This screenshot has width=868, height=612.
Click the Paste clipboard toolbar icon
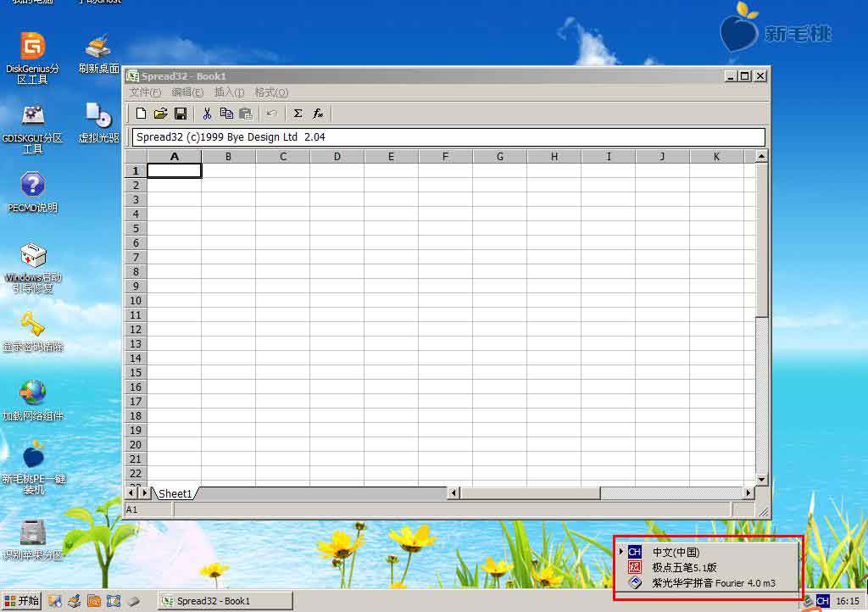[x=246, y=114]
